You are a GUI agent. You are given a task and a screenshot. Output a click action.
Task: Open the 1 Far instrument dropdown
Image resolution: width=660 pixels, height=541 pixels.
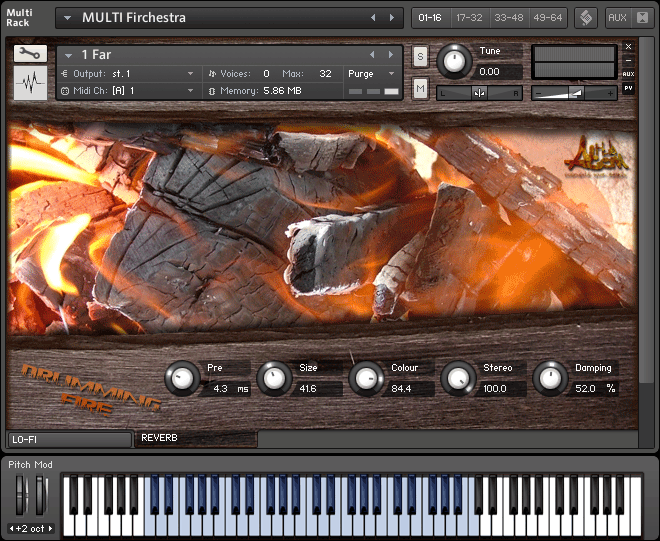(x=69, y=55)
